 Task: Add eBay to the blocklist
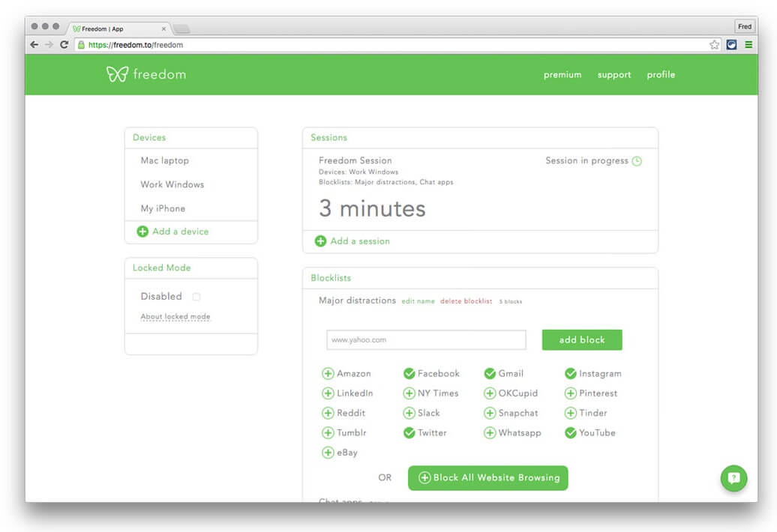click(x=328, y=453)
